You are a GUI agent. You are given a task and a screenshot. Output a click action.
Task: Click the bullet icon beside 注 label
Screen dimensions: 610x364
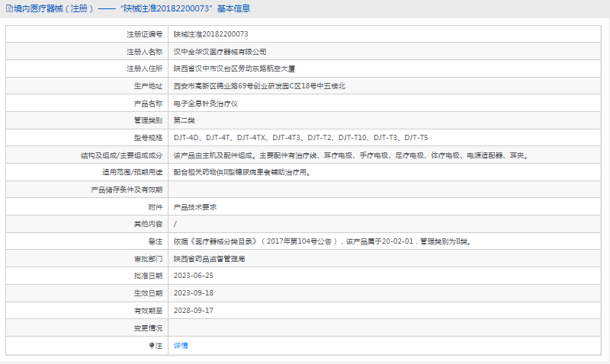(152, 345)
